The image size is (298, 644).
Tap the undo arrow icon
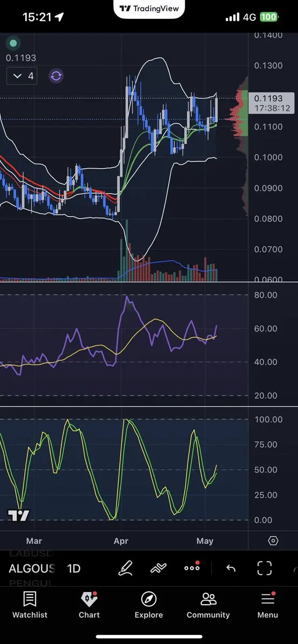pyautogui.click(x=231, y=568)
